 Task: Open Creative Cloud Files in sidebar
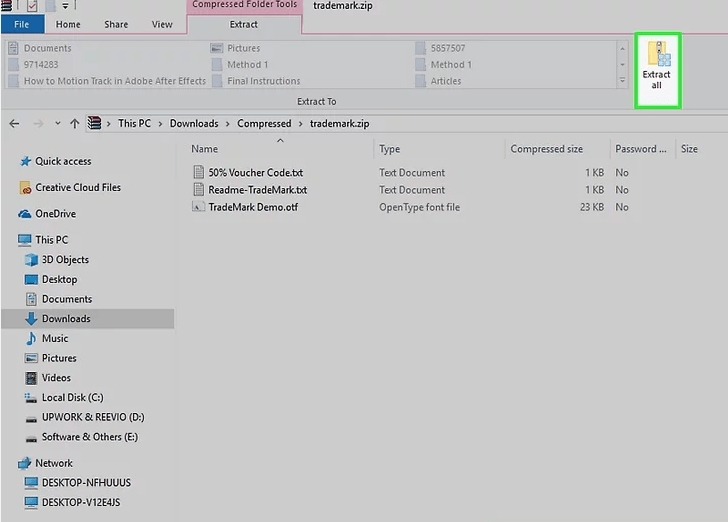(77, 187)
